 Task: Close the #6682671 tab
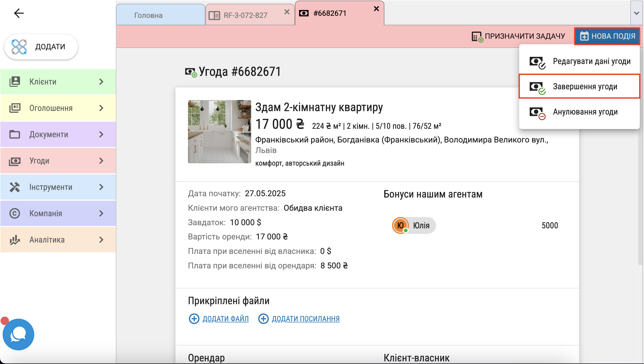tap(377, 9)
